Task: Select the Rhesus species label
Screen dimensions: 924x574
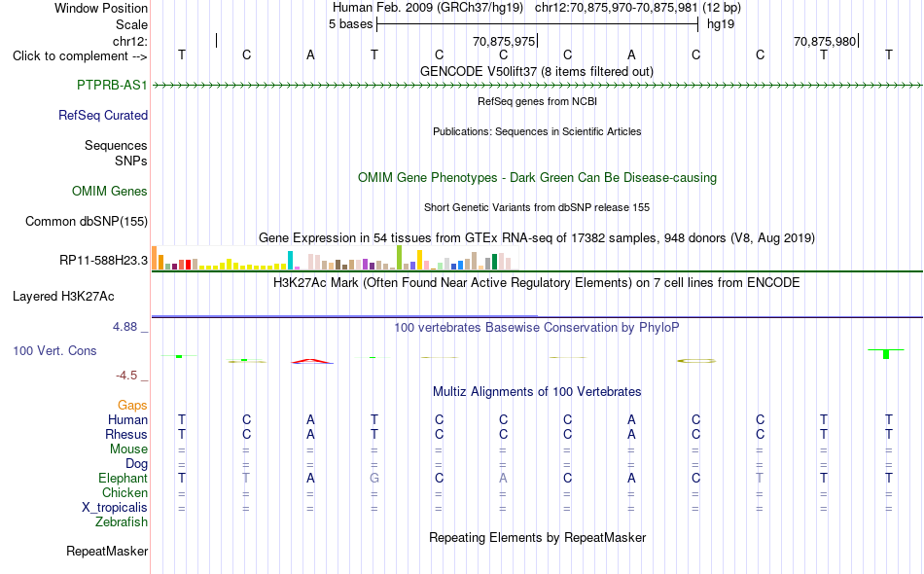Action: (126, 434)
